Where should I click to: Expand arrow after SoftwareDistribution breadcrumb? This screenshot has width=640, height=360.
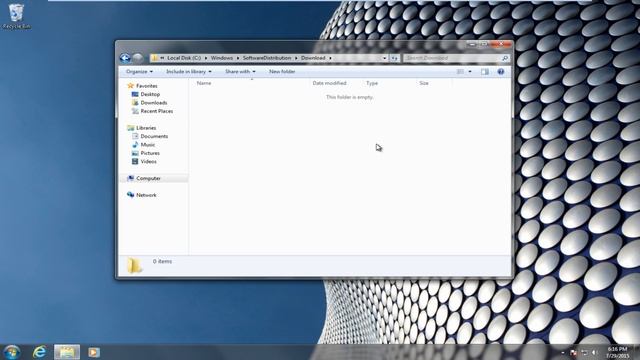[x=296, y=58]
